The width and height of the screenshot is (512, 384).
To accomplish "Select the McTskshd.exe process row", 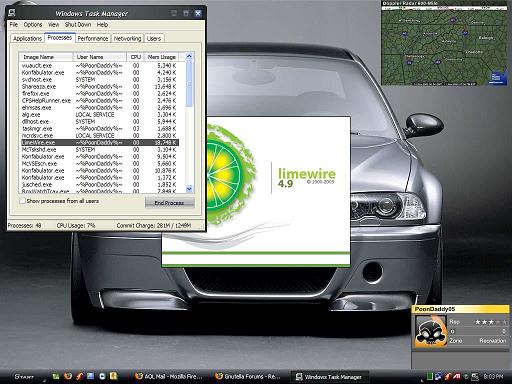I will point(99,150).
